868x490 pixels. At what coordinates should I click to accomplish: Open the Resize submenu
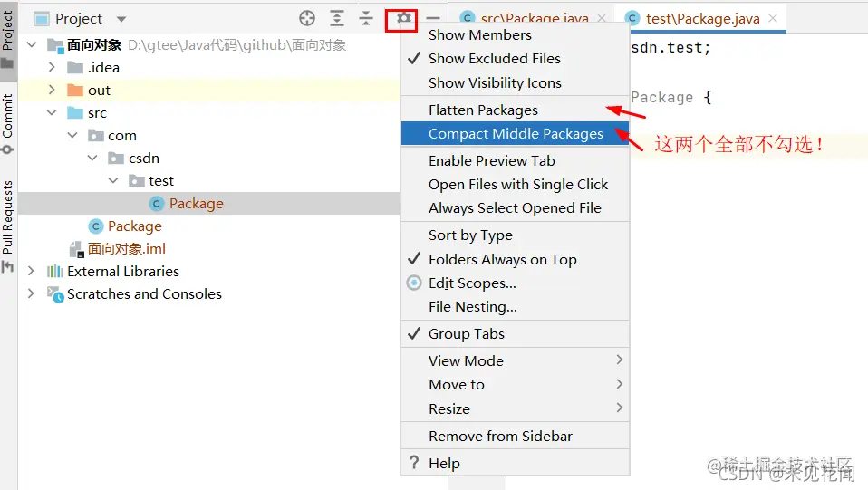tap(516, 409)
